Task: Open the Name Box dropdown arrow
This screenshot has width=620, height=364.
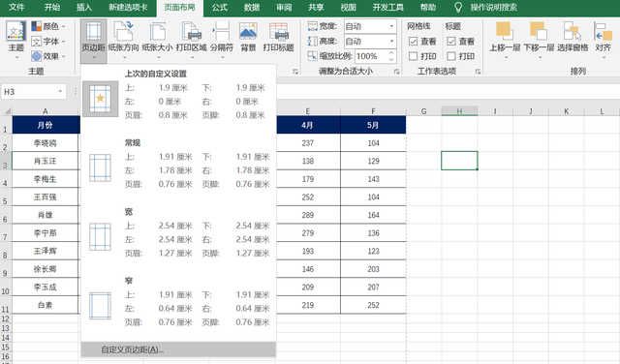Action: click(60, 92)
